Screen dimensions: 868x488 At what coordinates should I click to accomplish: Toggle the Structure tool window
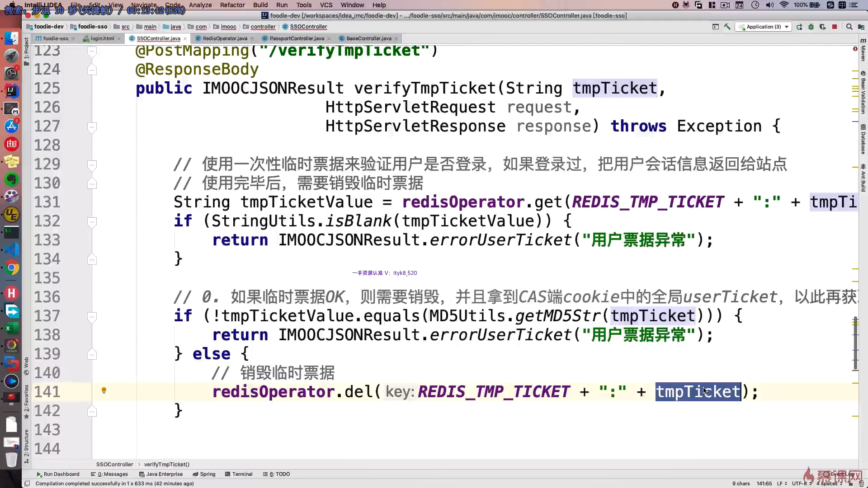pyautogui.click(x=26, y=445)
